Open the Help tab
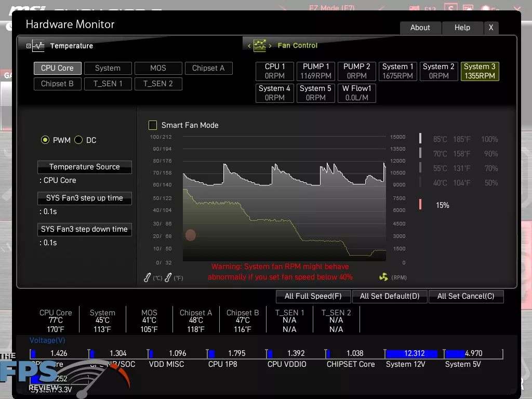Viewport: 532px width, 399px height. pyautogui.click(x=462, y=28)
